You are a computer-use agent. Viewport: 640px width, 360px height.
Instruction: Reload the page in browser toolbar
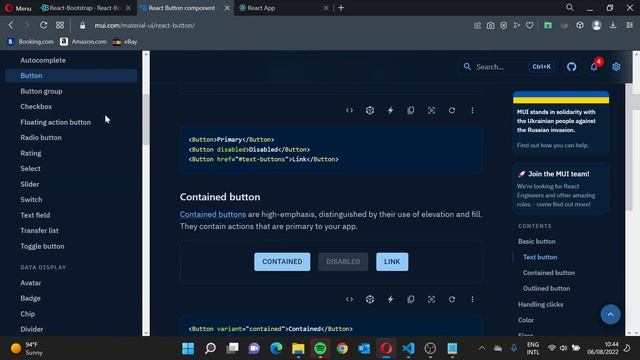(x=43, y=25)
